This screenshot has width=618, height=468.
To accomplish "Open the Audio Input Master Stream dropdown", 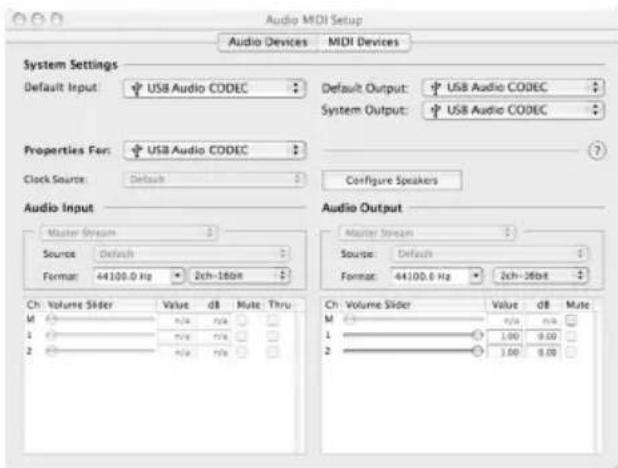I will (x=128, y=233).
